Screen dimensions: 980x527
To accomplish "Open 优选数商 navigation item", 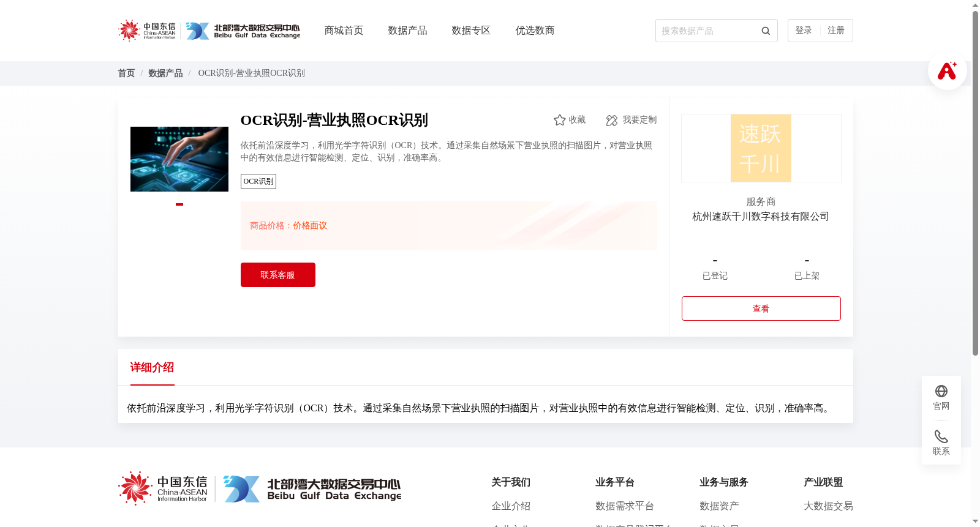I will [x=535, y=31].
